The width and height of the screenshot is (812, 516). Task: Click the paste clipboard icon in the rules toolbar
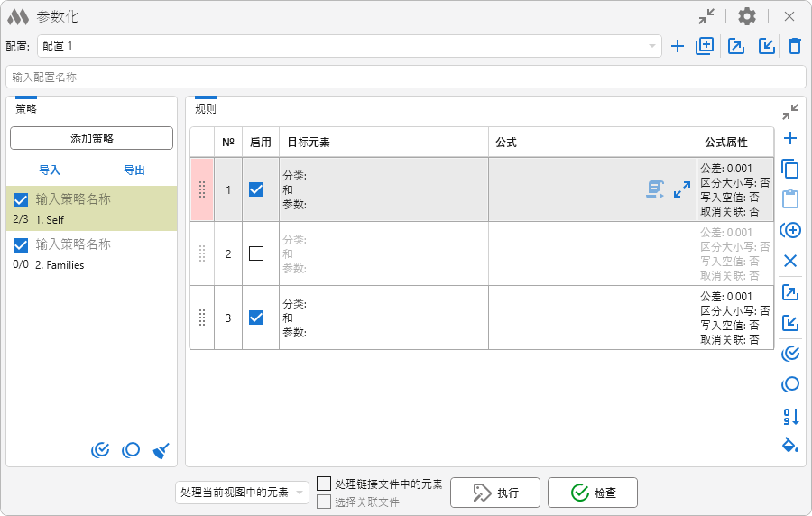[790, 199]
